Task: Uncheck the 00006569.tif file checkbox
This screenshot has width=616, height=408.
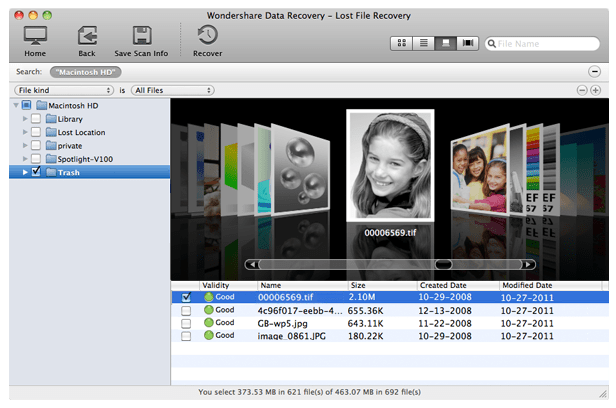Action: (x=186, y=297)
